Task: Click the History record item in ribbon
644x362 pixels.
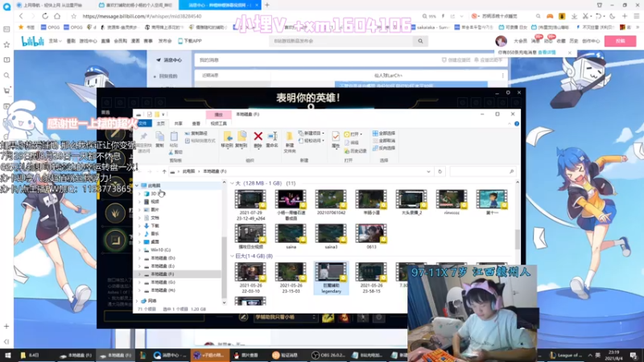Action: tap(356, 151)
